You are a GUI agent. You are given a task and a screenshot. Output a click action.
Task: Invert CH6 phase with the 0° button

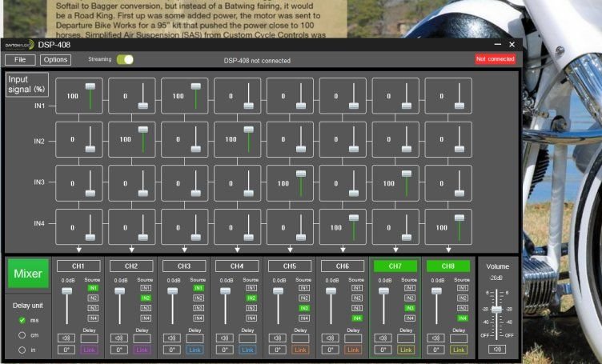331,350
